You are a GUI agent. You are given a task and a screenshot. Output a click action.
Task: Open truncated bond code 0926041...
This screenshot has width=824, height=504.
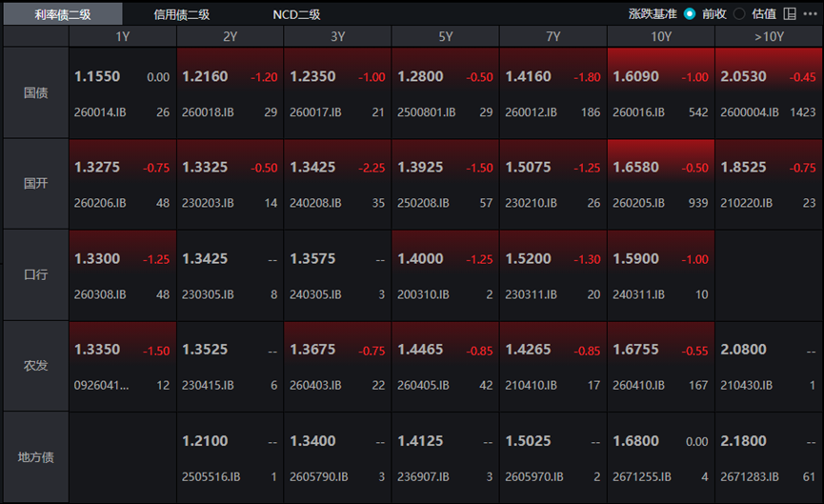101,386
